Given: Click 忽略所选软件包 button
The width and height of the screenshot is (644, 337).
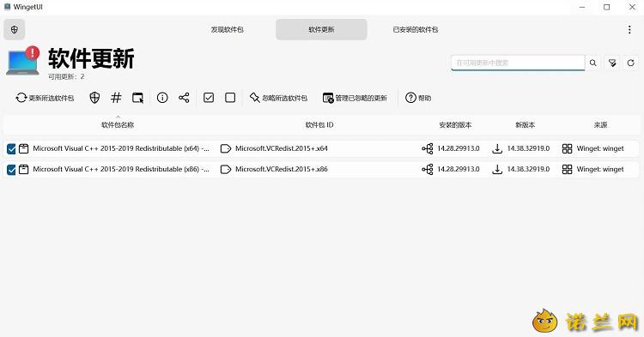Looking at the screenshot, I should pos(278,98).
